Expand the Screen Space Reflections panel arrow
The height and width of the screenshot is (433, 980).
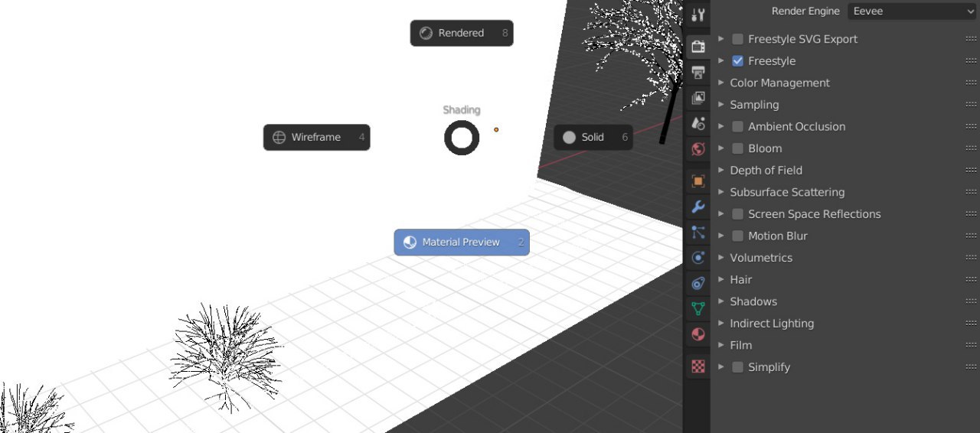(721, 214)
